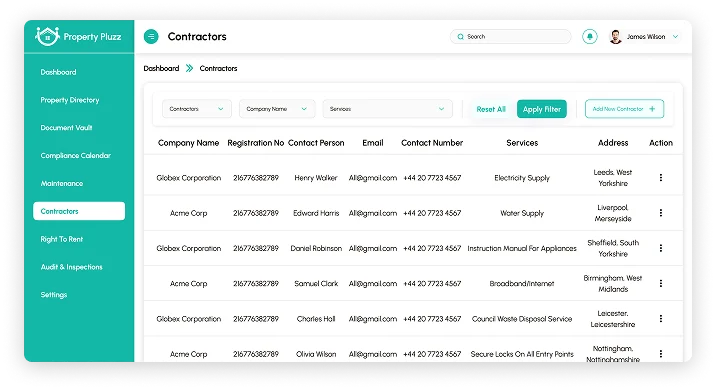Click the Sheffield, South Yorkshire address

(x=613, y=248)
